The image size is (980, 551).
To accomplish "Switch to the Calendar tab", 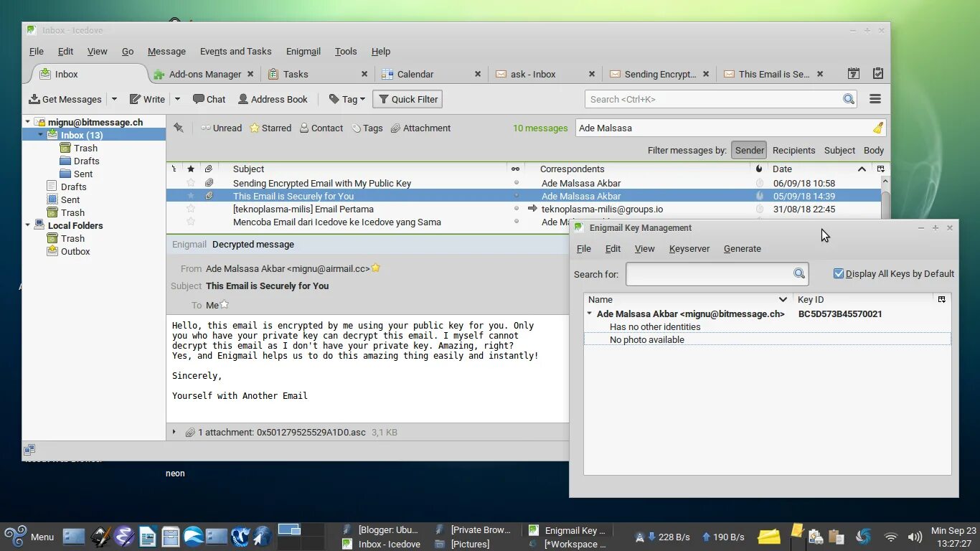I will click(x=430, y=74).
